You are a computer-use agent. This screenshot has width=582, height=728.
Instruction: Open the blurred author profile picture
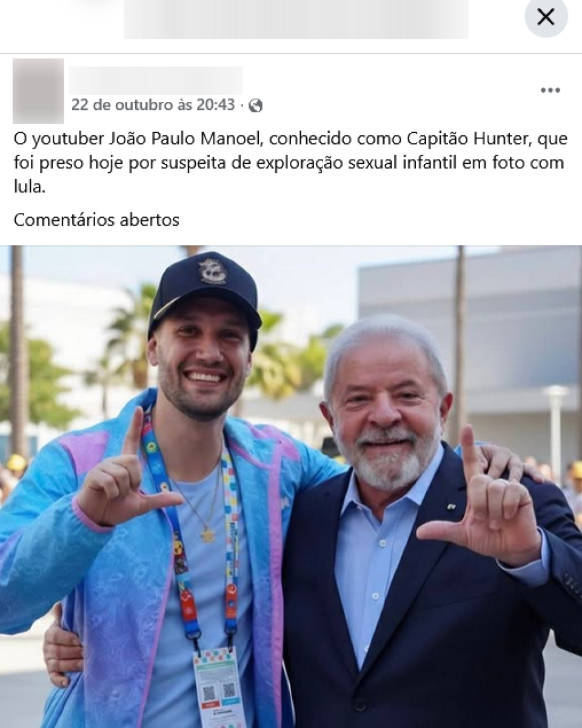38,91
